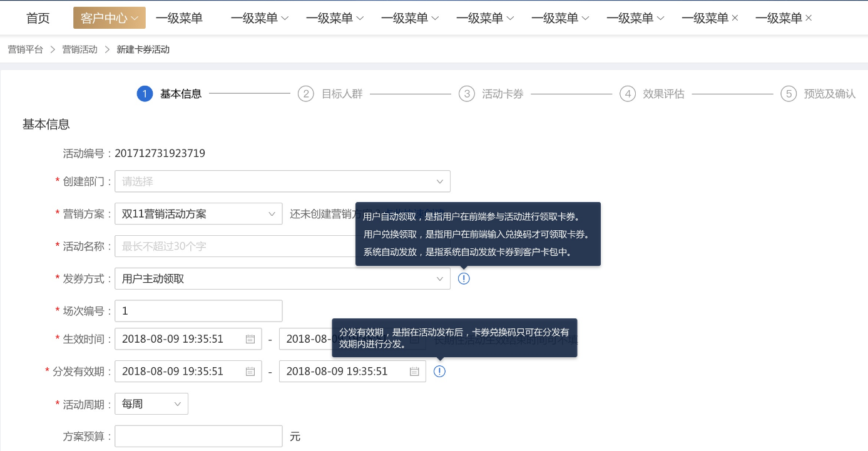Click tooltip text starting 分发有效期，是指在活动发布后
The image size is (868, 451).
(454, 338)
